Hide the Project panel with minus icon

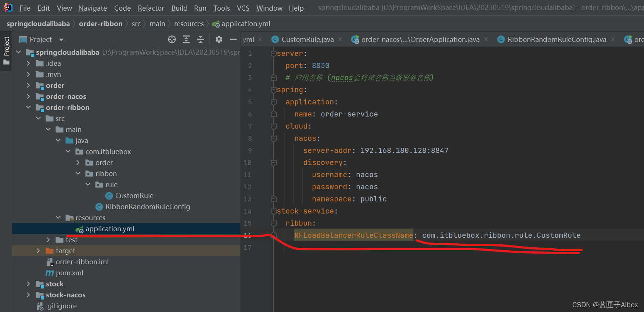[233, 39]
